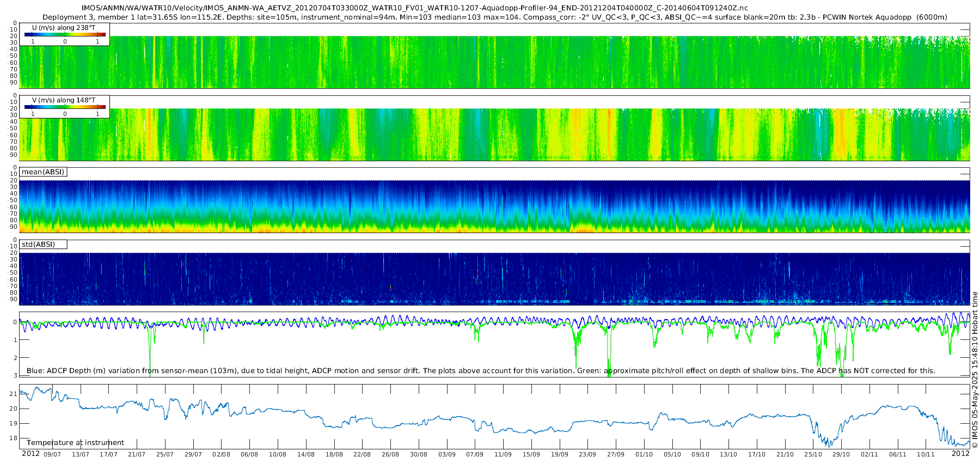Select the 01/10 date tick label

(x=644, y=454)
